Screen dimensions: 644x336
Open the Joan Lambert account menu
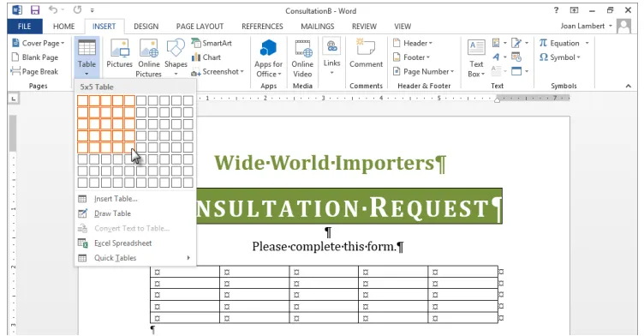[586, 26]
